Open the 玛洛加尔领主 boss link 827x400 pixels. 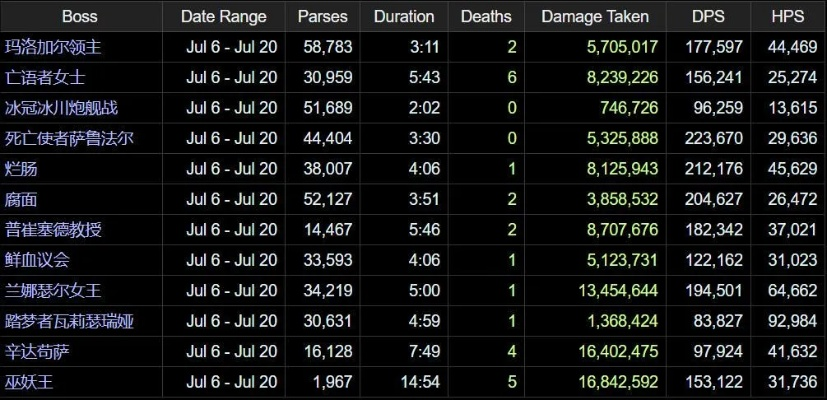[53, 46]
